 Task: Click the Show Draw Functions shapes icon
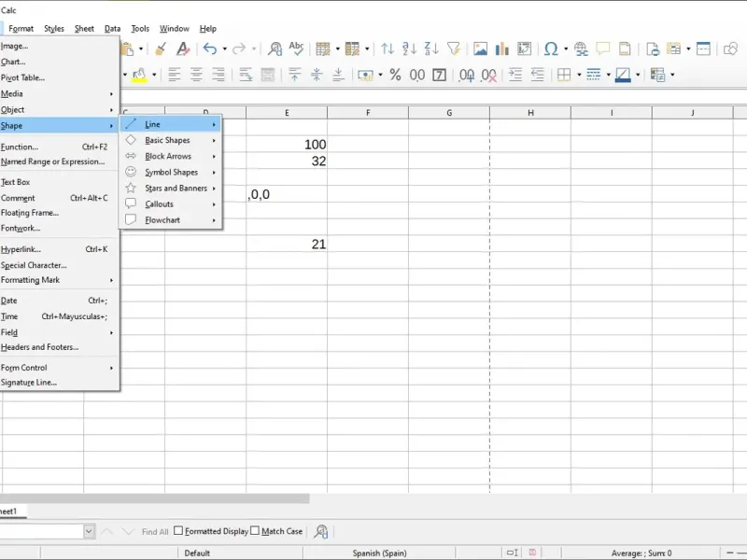pos(730,49)
